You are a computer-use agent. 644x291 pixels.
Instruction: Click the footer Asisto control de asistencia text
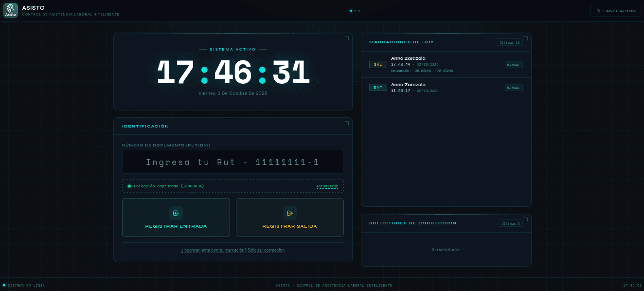click(x=334, y=285)
